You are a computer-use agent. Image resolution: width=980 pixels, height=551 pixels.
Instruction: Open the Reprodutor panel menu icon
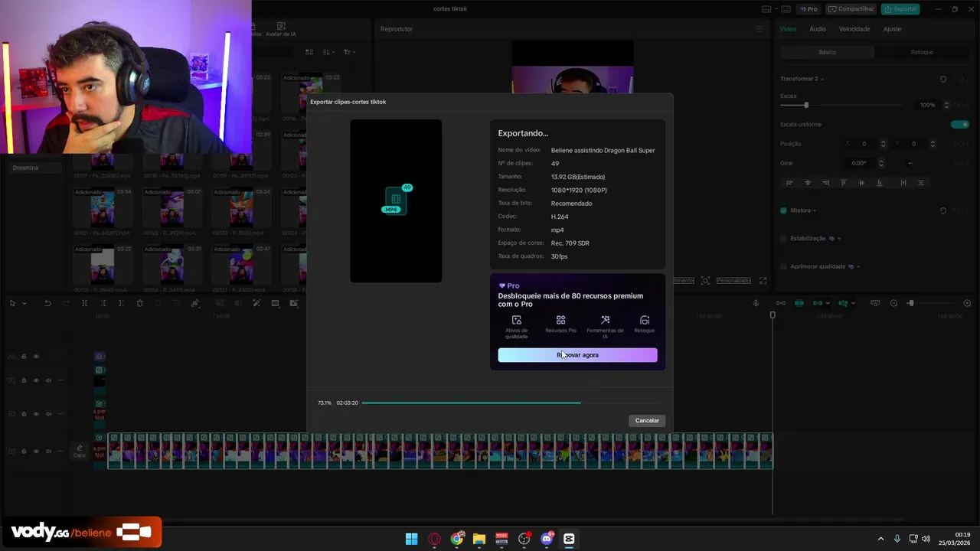click(759, 29)
